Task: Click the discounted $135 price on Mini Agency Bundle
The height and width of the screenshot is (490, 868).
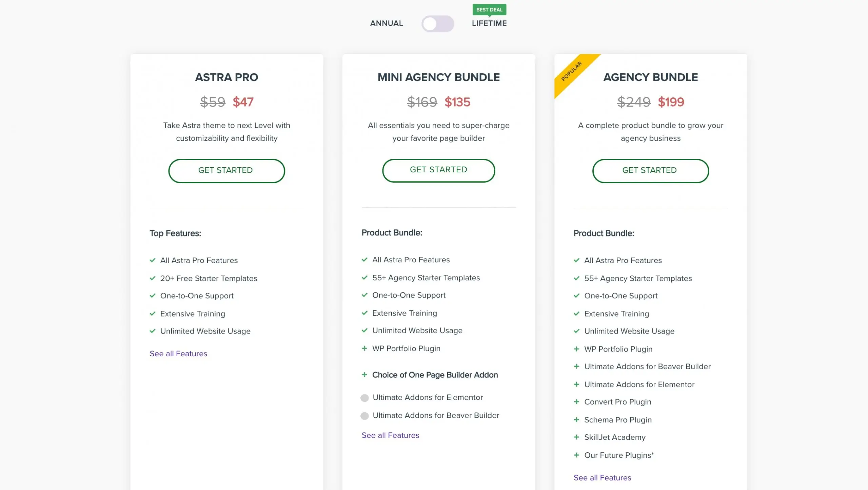Action: (x=457, y=102)
